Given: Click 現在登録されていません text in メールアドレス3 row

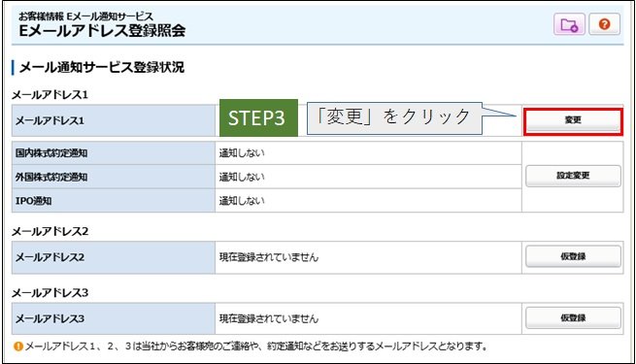Looking at the screenshot, I should point(269,319).
